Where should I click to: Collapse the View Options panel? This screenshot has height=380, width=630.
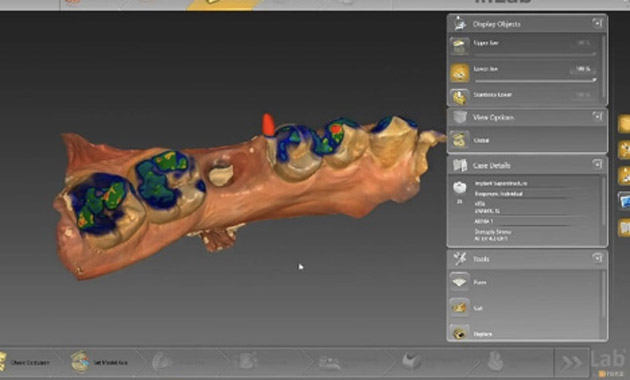[x=597, y=116]
